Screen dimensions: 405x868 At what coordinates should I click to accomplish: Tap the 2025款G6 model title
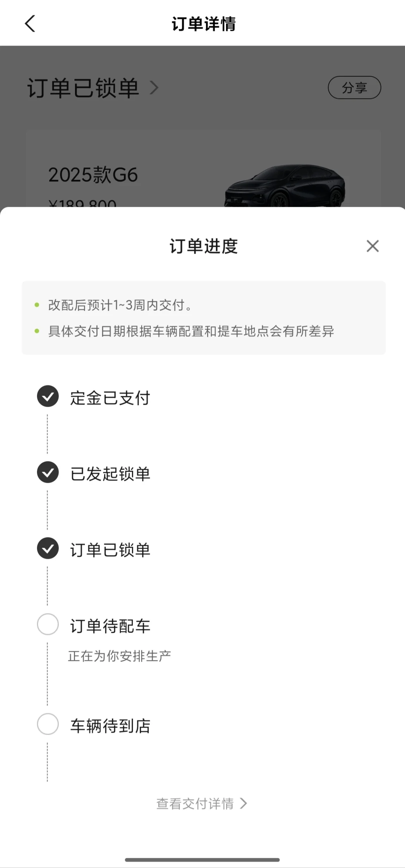click(93, 175)
